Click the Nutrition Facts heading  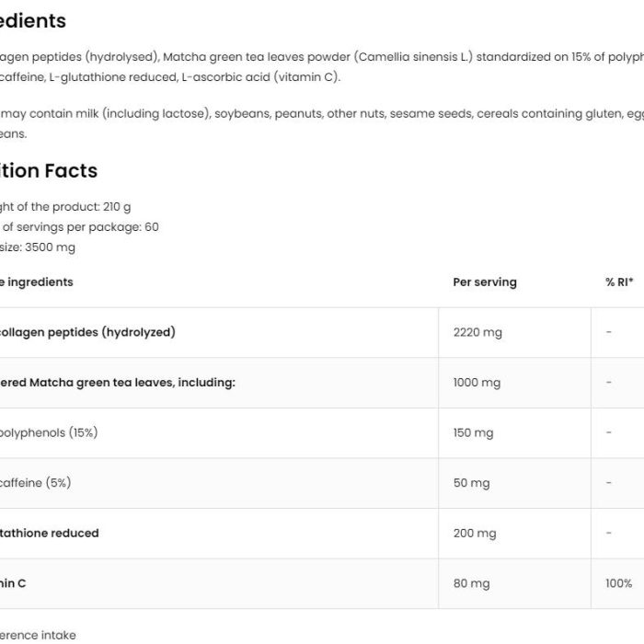[x=49, y=170]
